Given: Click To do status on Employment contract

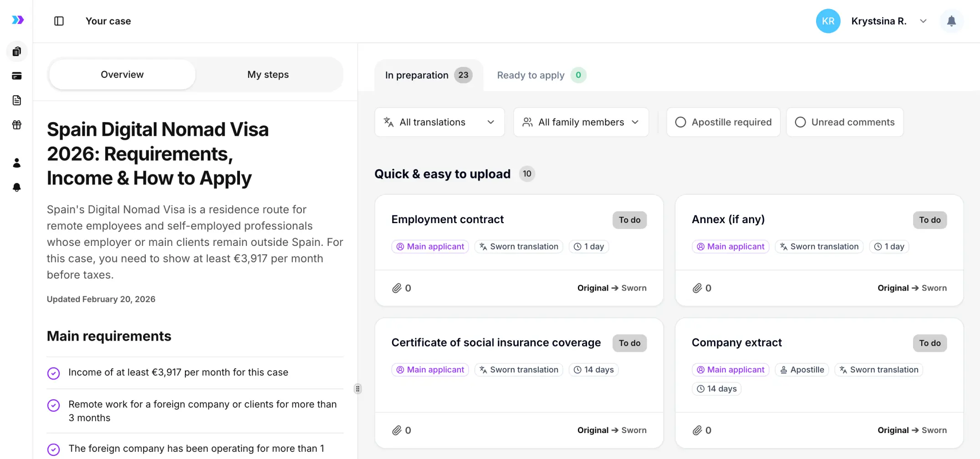Looking at the screenshot, I should click(x=629, y=220).
